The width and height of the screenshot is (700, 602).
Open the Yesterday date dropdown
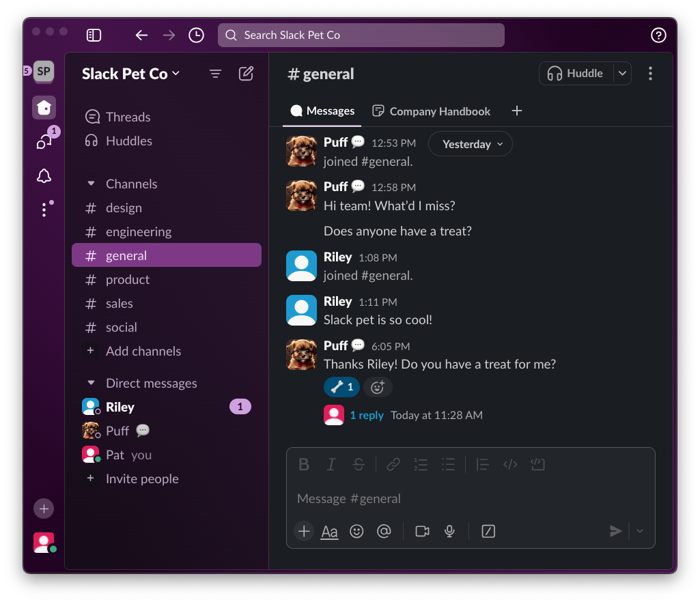coord(471,144)
